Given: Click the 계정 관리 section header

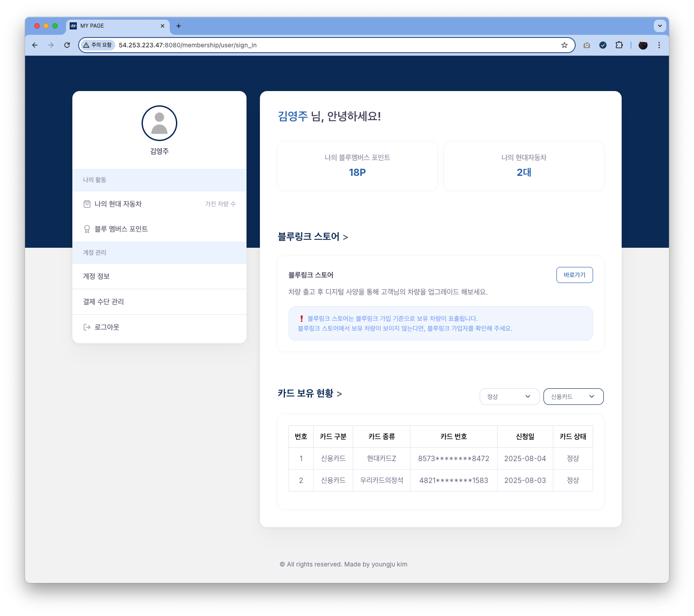Looking at the screenshot, I should coord(159,253).
